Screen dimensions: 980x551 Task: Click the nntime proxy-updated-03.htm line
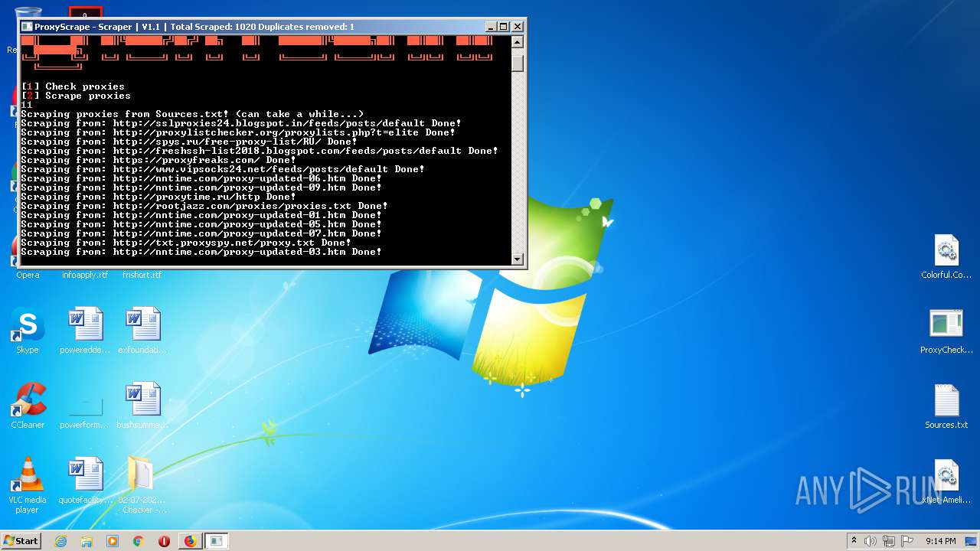pyautogui.click(x=201, y=252)
